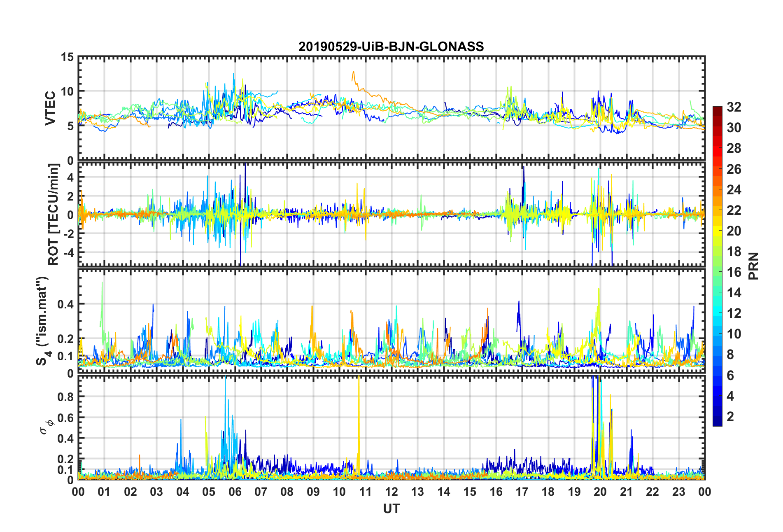Click the plot title 20190529-UiB-BJN-GLONASS
The image size is (783, 532).
[x=391, y=47]
